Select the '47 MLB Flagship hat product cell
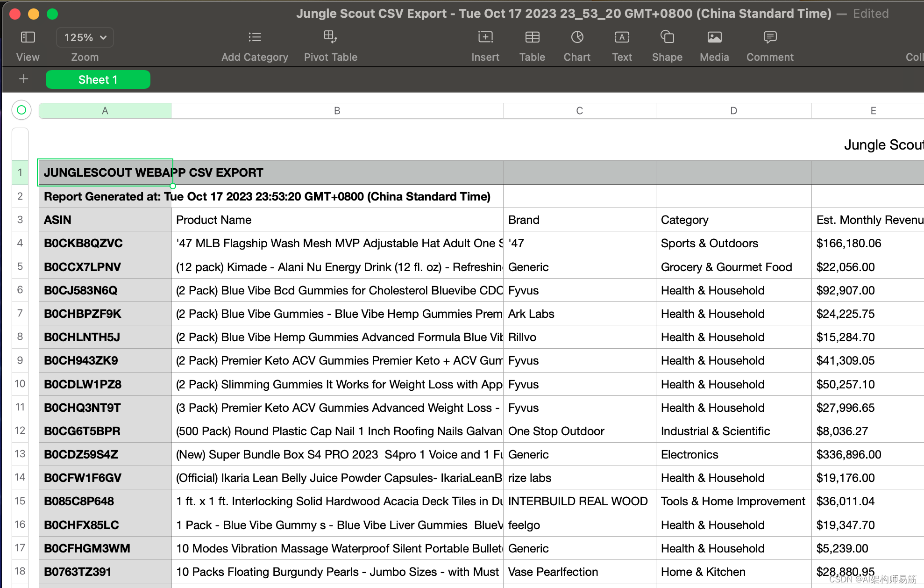 click(x=337, y=243)
